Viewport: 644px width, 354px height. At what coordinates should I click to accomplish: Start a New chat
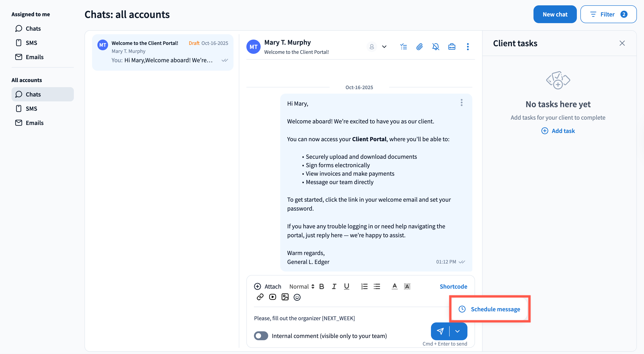tap(555, 14)
